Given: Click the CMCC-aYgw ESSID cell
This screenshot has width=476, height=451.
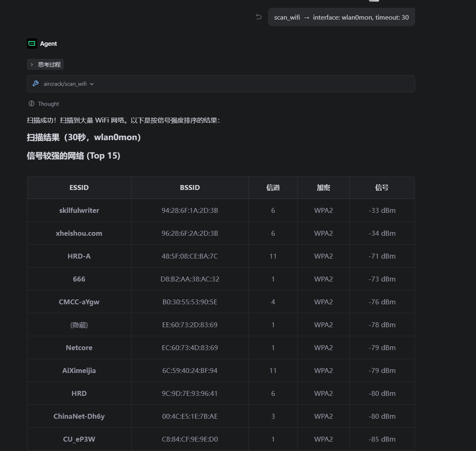Looking at the screenshot, I should (79, 302).
